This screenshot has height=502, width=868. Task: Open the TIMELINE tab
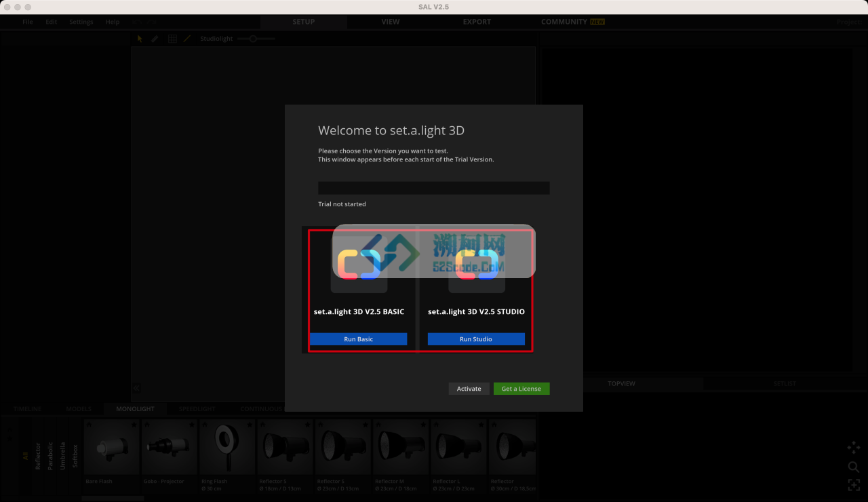27,409
